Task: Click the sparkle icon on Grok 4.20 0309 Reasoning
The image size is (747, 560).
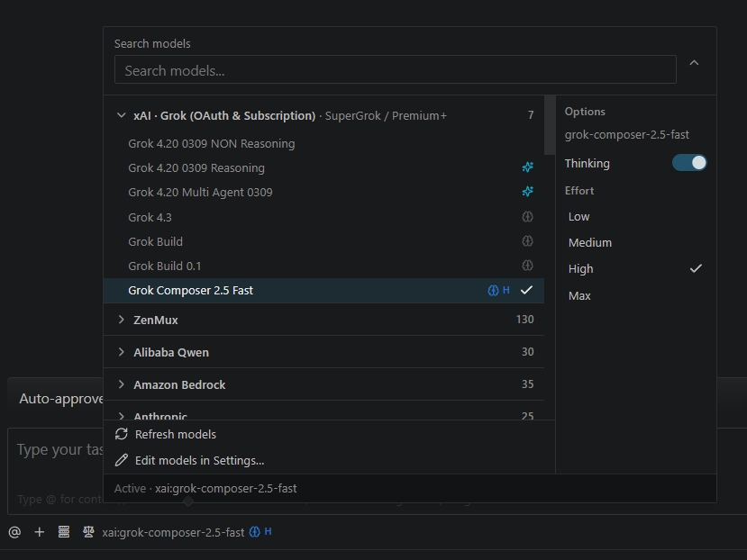Action: point(527,167)
